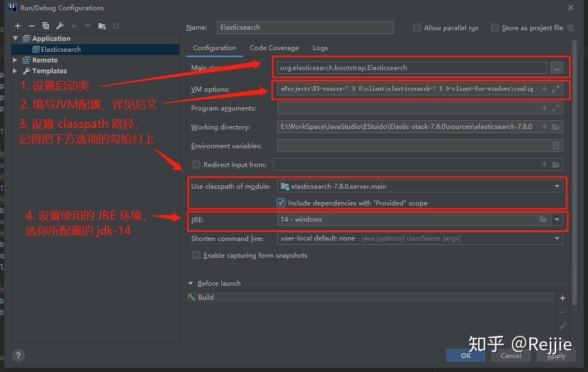Open Store as project file settings gear
Screen dimensions: 588x372
(570, 28)
